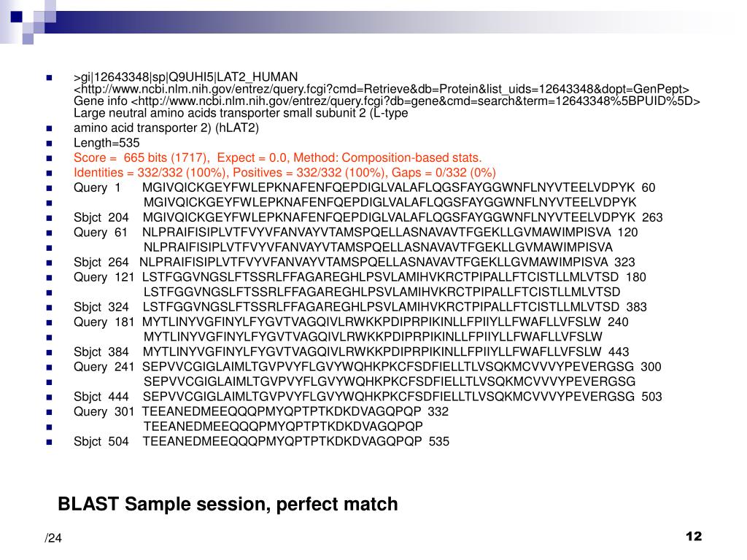747x560 pixels.
Task: Click the slide number 12
Action: pos(694,536)
